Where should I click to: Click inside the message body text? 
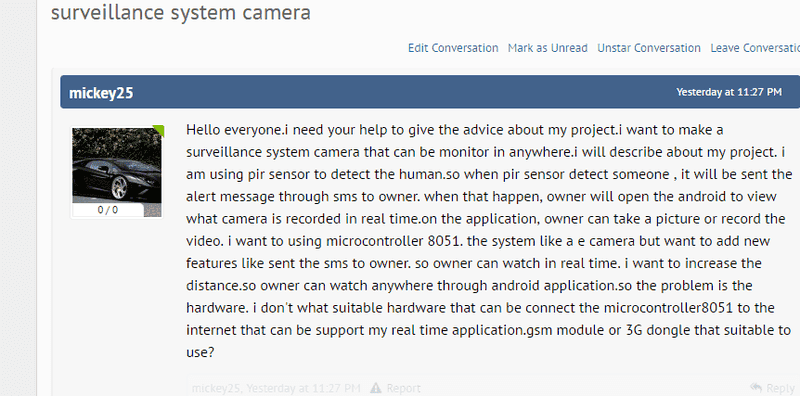pyautogui.click(x=489, y=241)
